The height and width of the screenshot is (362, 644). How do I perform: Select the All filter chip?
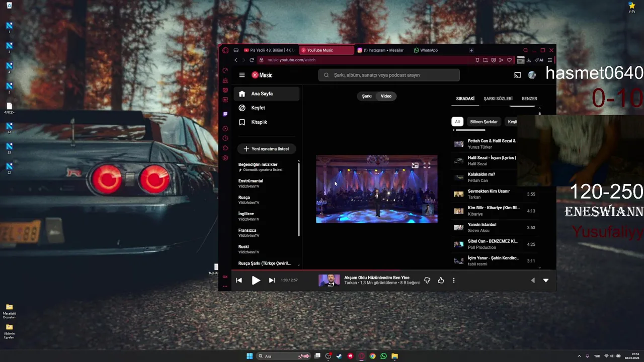pos(457,122)
